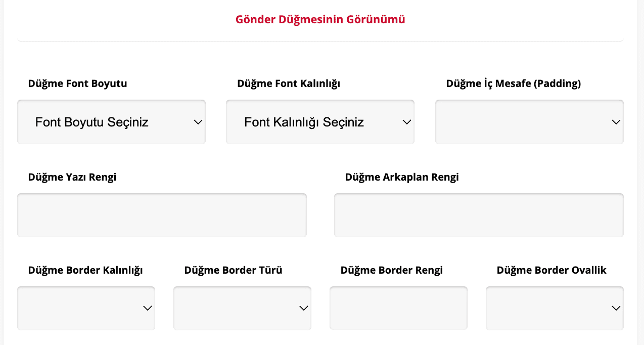
Task: Click the chevron on the font size selector
Action: [197, 121]
